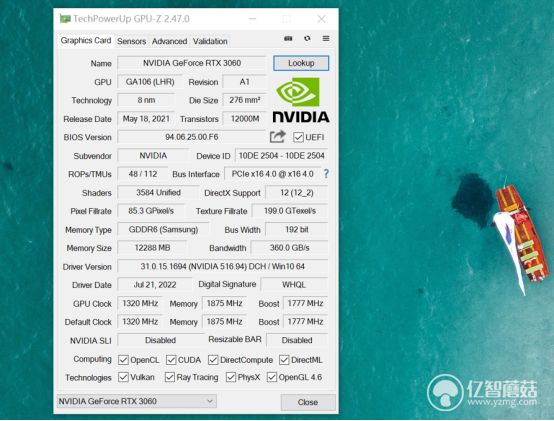Open the Advanced tab
The height and width of the screenshot is (421, 554).
coord(169,41)
